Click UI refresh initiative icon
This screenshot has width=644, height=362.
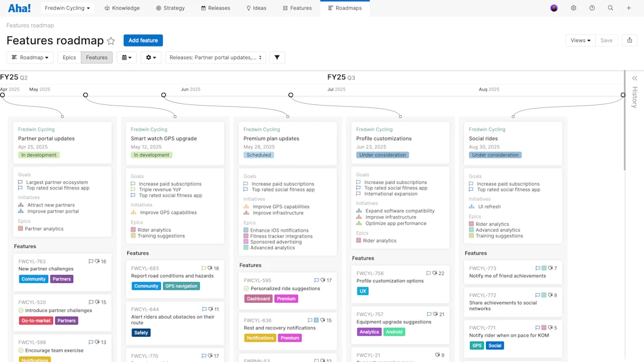coord(471,206)
